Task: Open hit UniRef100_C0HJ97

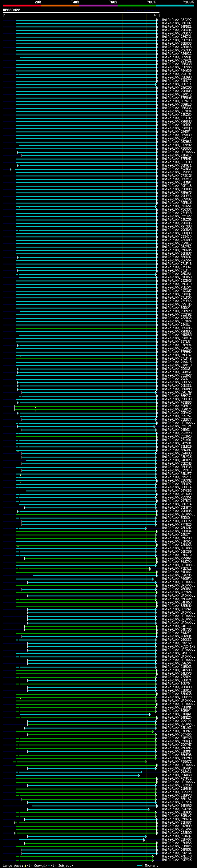Action: [x=177, y=23]
